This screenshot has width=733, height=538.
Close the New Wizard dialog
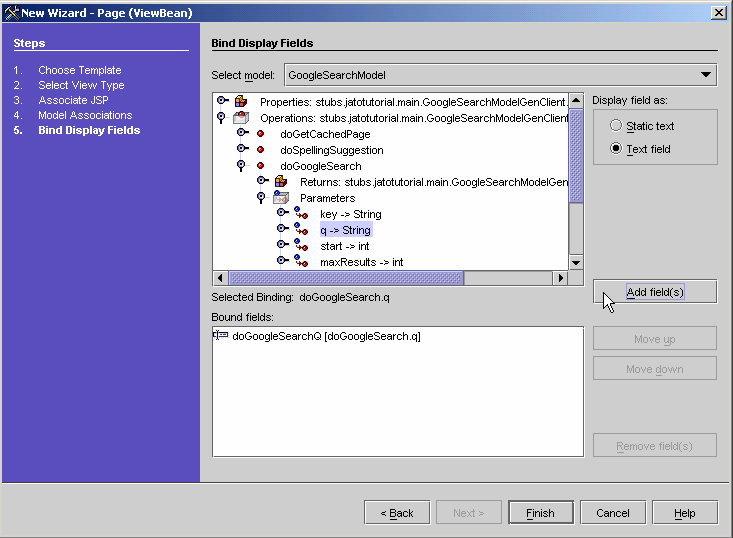[719, 13]
